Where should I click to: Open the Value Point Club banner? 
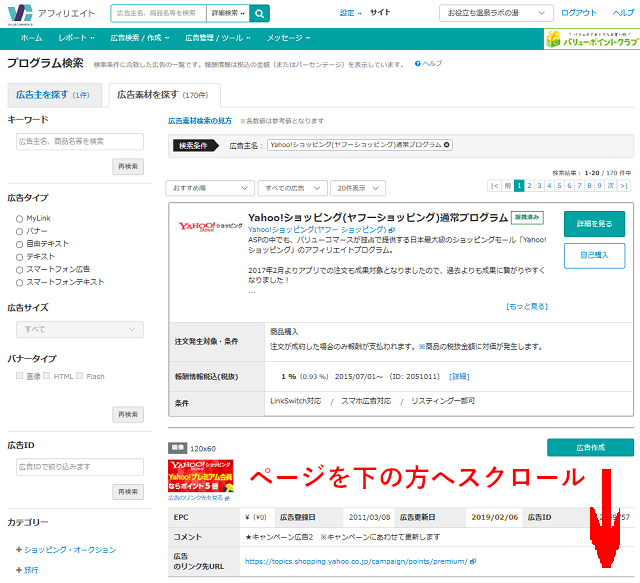point(591,39)
